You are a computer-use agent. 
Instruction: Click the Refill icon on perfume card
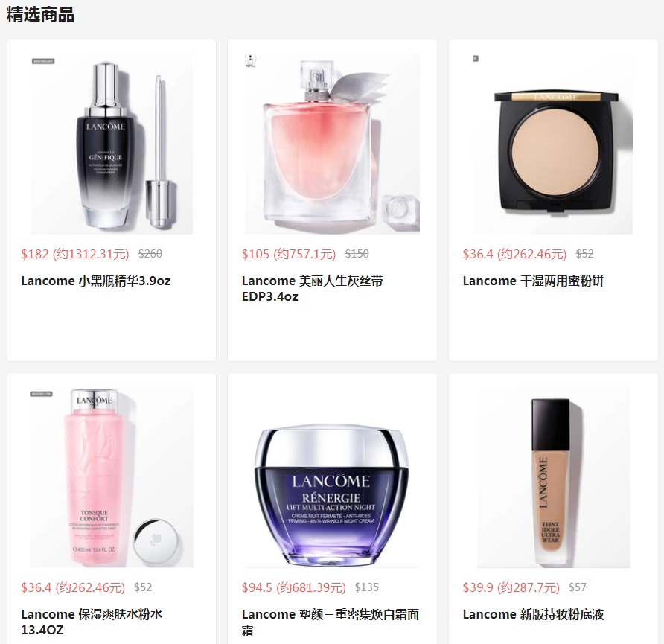(250, 60)
